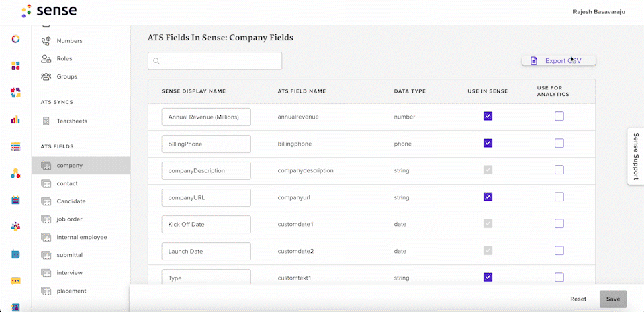Edit the Annual Revenue (Millions) display name
The width and height of the screenshot is (644, 312).
pos(206,117)
